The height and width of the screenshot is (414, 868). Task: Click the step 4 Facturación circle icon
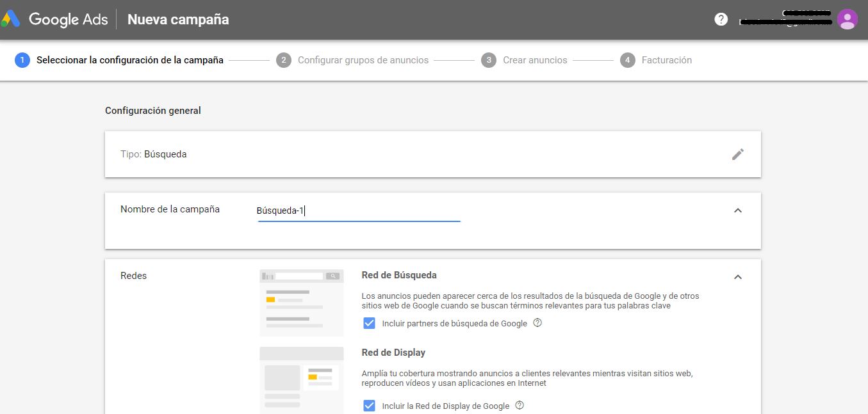pos(628,60)
